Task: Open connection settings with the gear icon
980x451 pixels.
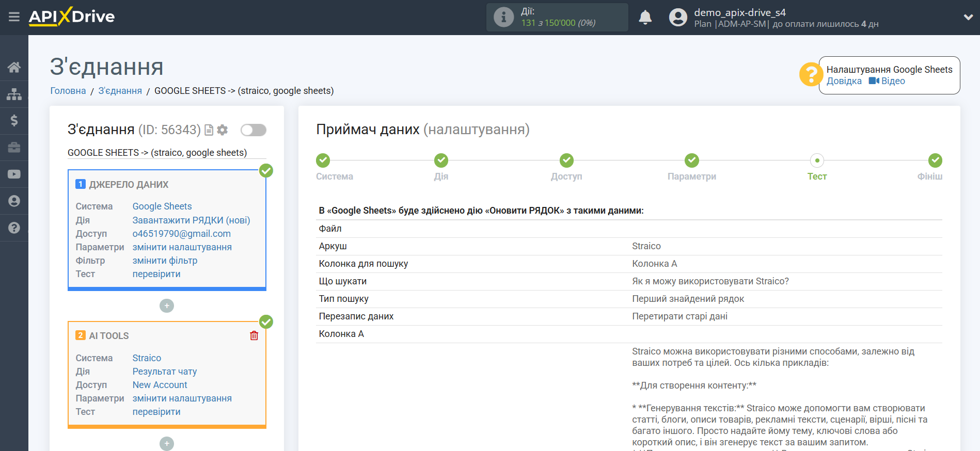Action: (223, 130)
